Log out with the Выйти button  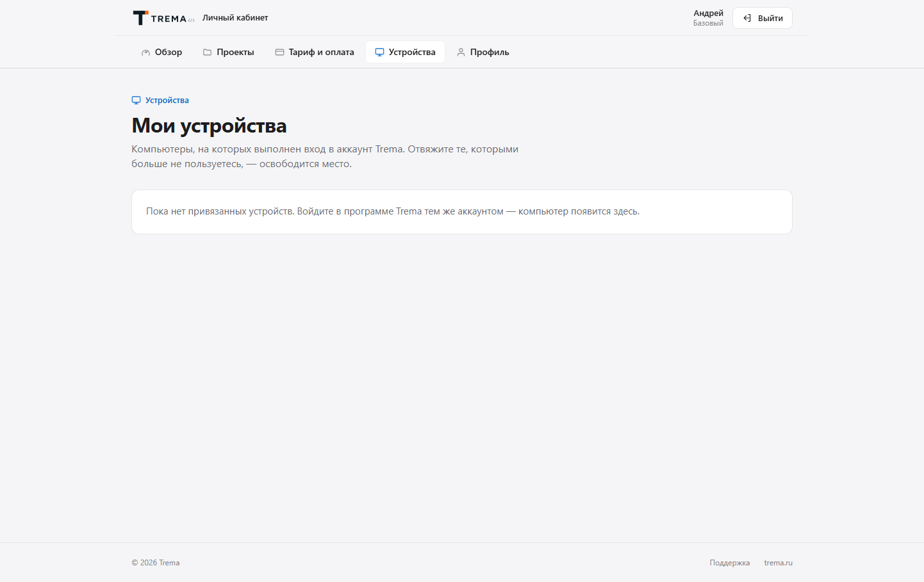coord(763,18)
